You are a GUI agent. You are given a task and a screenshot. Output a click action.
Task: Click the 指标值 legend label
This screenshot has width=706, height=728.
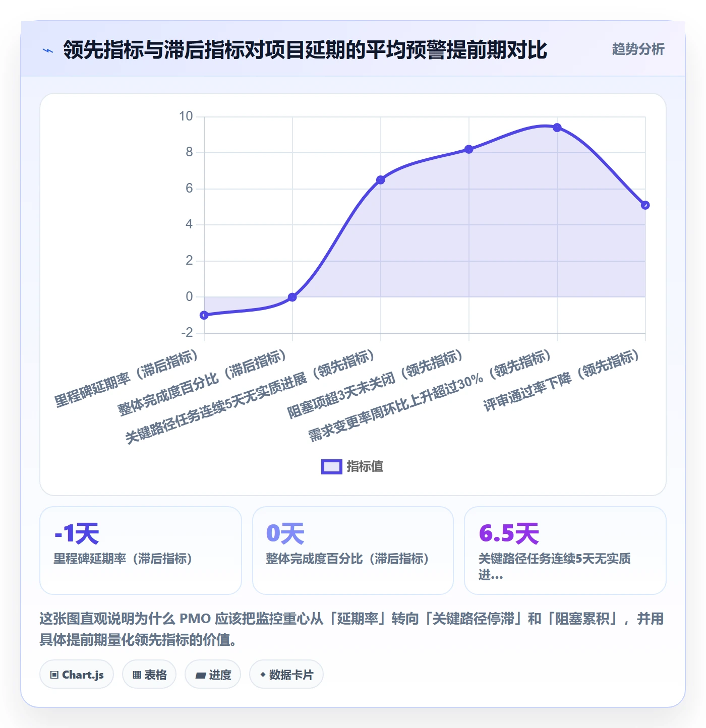365,467
